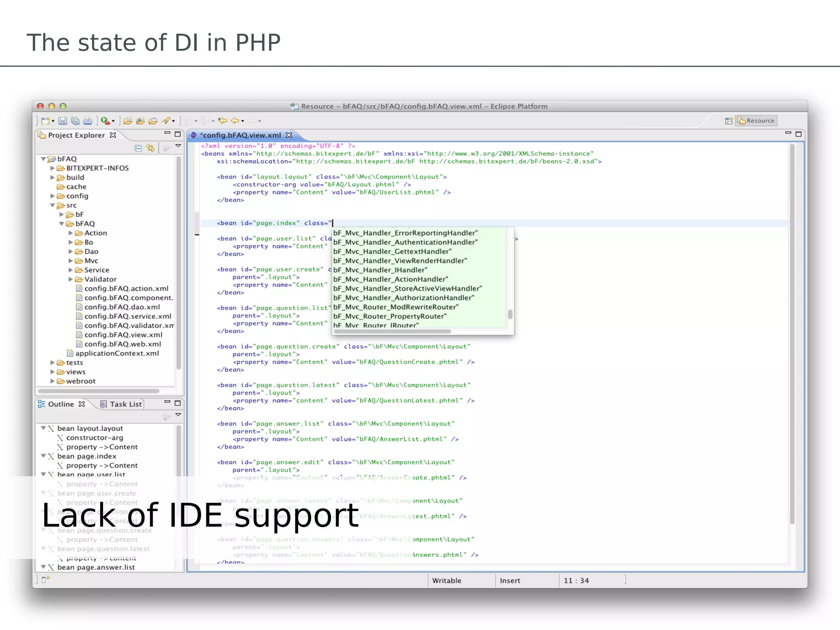Click the External Tools run icon
This screenshot has width=840, height=630.
pos(105,121)
